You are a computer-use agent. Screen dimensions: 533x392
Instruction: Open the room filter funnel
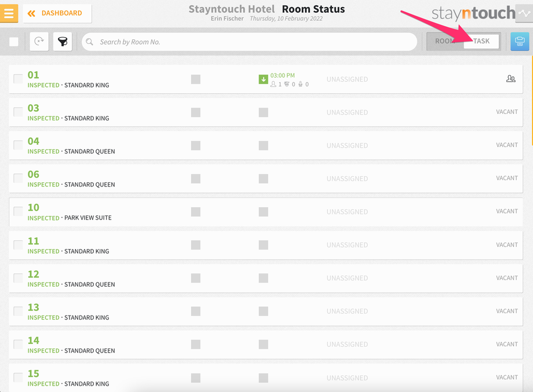pos(63,42)
